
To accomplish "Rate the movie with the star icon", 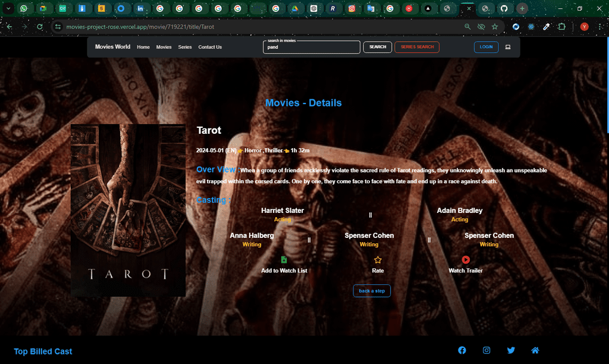I will coord(378,260).
